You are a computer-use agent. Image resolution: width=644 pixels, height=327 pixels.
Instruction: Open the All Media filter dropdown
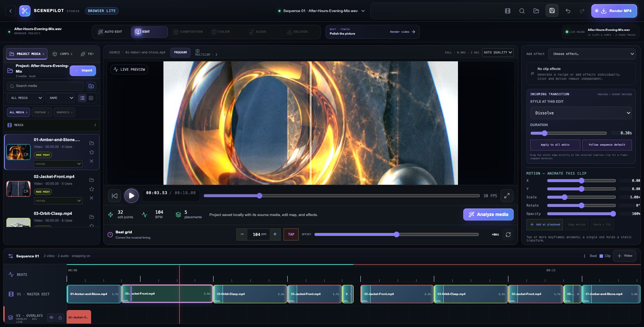25,98
